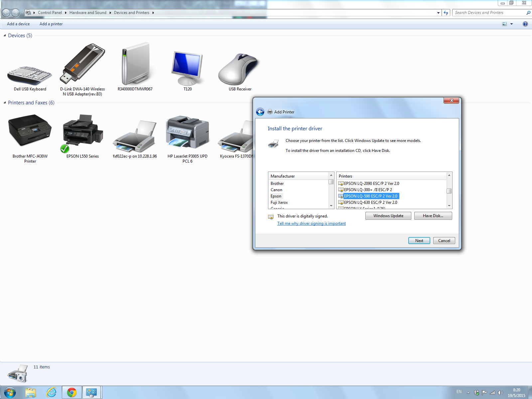The width and height of the screenshot is (532, 399).
Task: Select the HP LaserJet P3005 UPD printer icon
Action: click(x=188, y=132)
